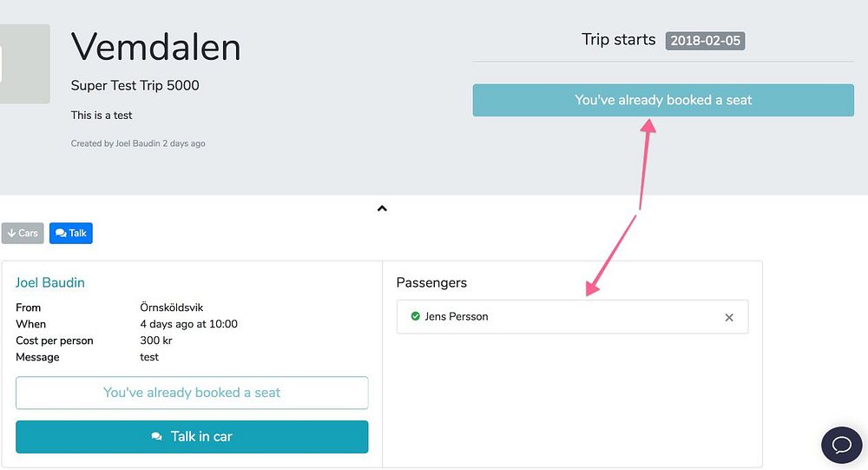
Task: Collapse the trip header with the chevron
Action: pos(382,209)
